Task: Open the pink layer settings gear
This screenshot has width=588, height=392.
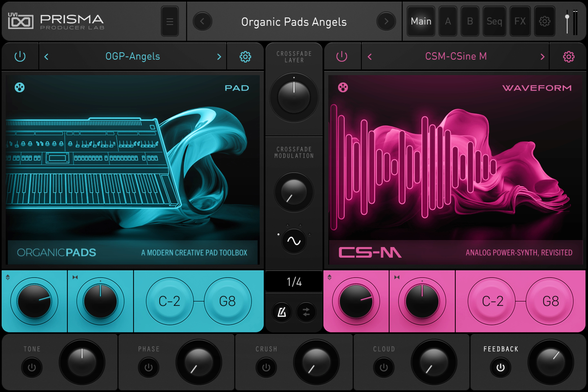Action: point(568,57)
